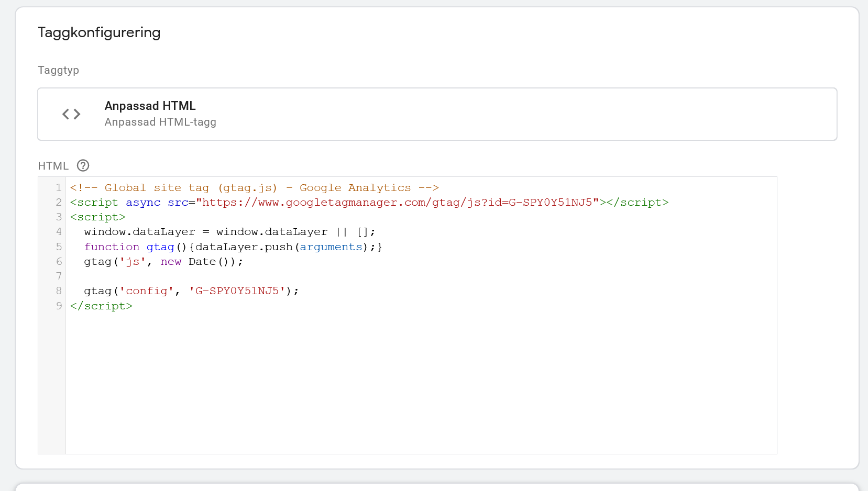Click line number 5 in the editor gutter
This screenshot has width=868, height=491.
pos(59,247)
